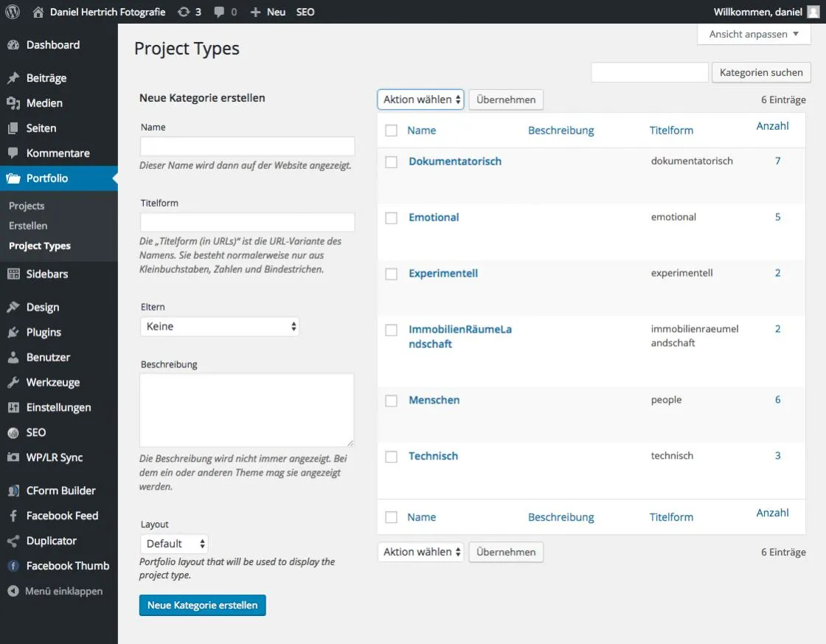Click the Duplicator share icon
This screenshot has height=644, width=826.
coord(14,541)
